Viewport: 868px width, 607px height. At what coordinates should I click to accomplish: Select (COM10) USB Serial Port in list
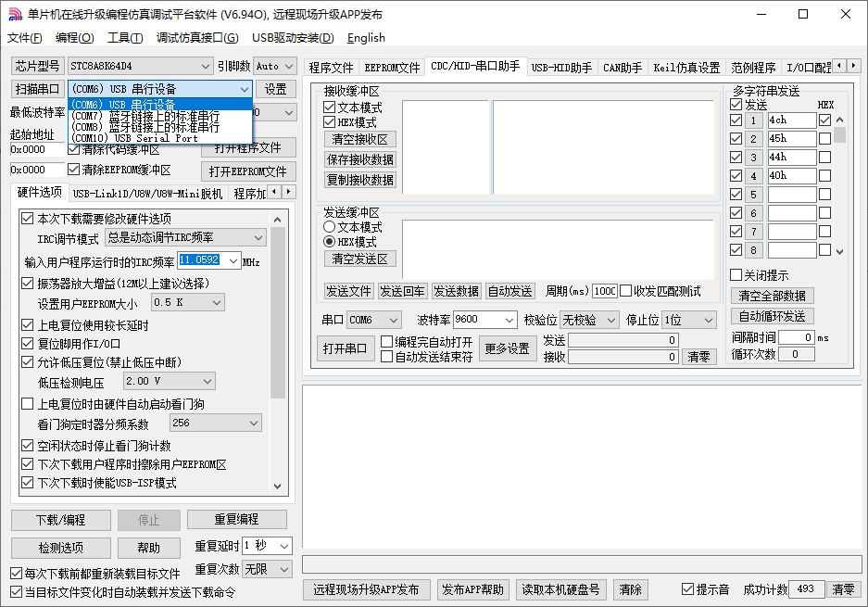tap(160, 138)
